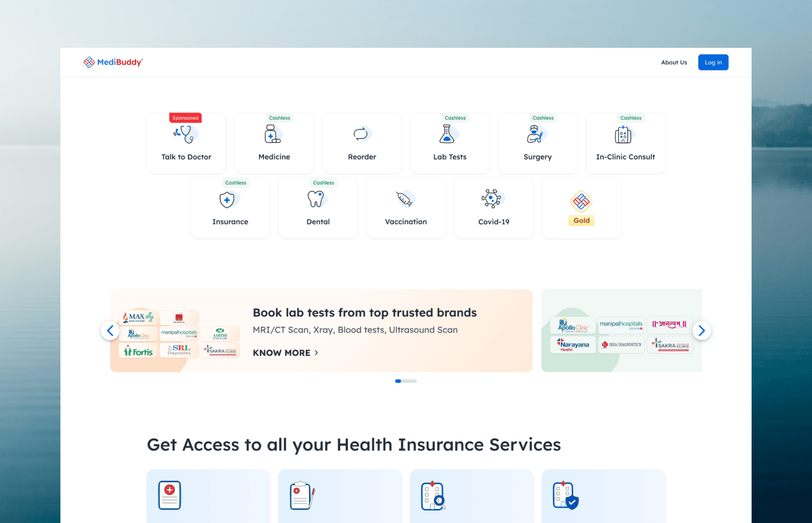
Task: Go to previous carousel banner
Action: 110,331
